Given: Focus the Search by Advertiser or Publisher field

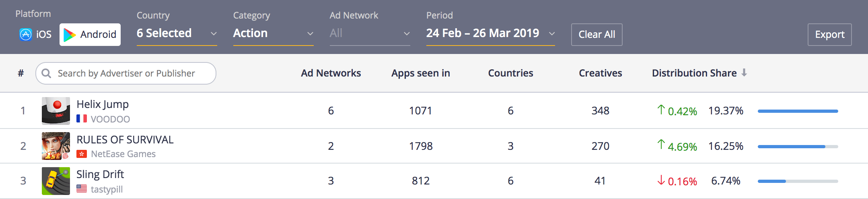Looking at the screenshot, I should pyautogui.click(x=126, y=73).
